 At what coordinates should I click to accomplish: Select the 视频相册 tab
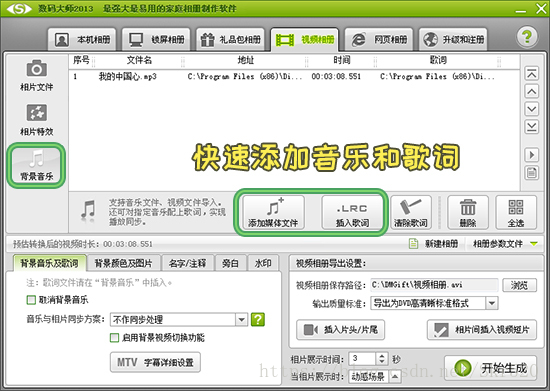(304, 40)
